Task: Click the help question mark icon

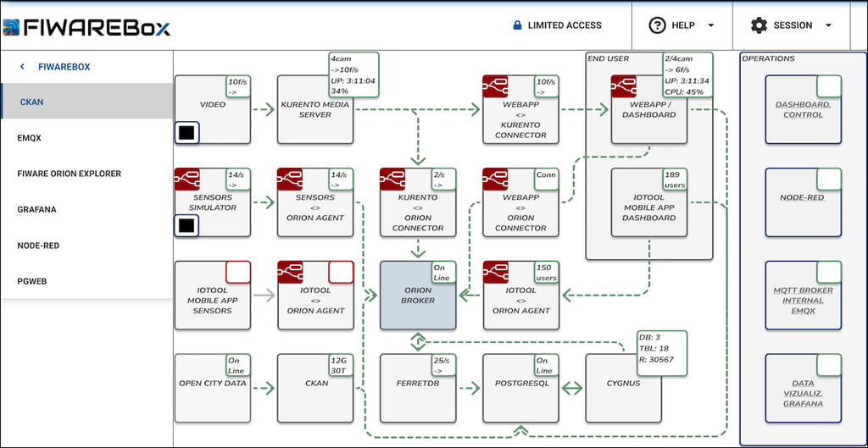Action: coord(657,25)
